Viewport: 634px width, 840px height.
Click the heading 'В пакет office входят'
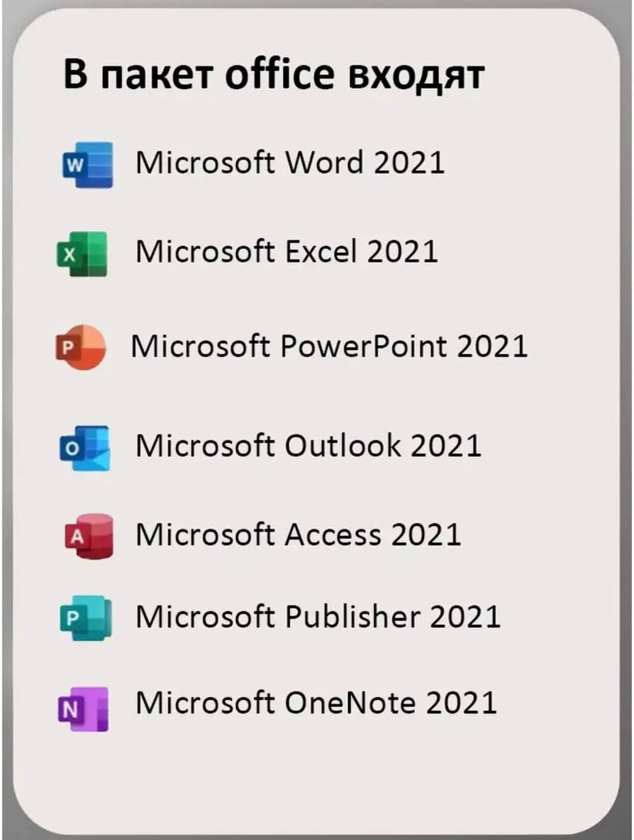[x=274, y=75]
